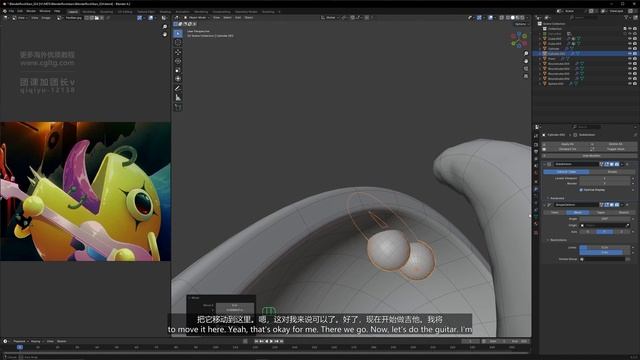Toggle camera view icon in viewport
The width and height of the screenshot is (640, 360).
[x=526, y=69]
